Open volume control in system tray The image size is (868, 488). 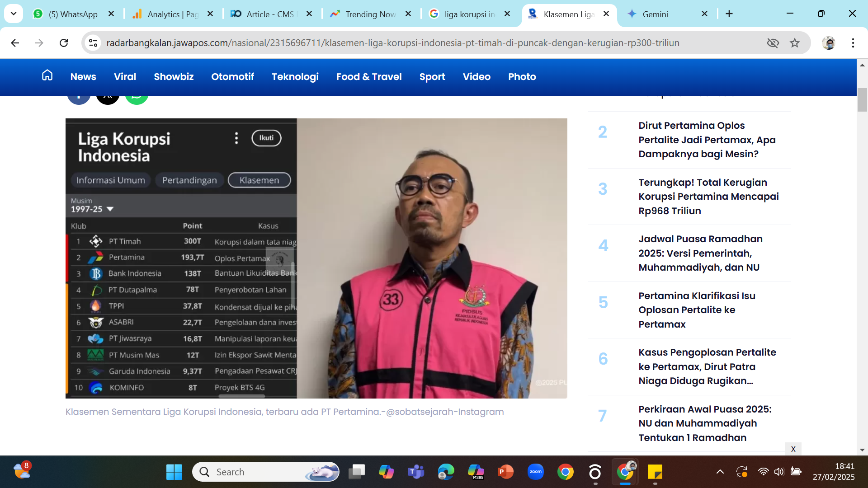point(779,472)
